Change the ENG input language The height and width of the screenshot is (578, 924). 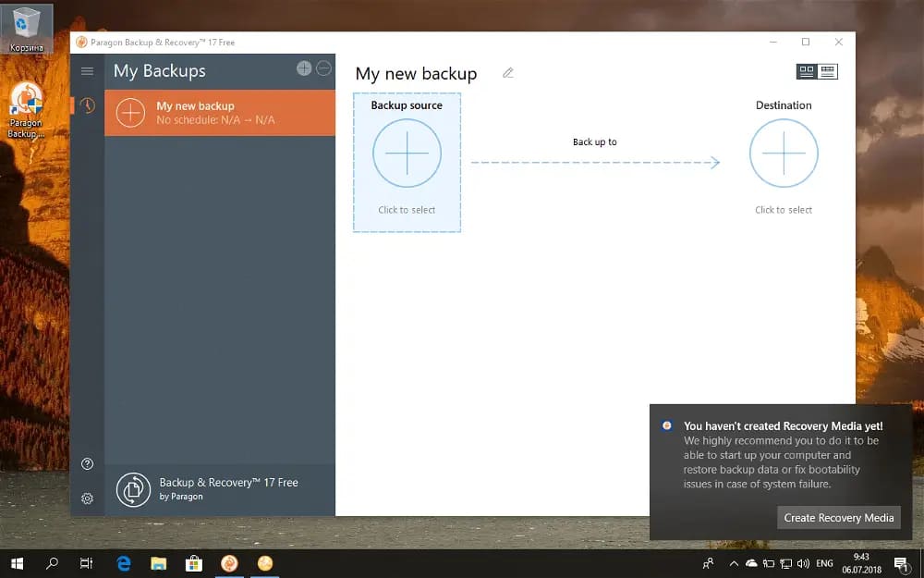(x=824, y=564)
